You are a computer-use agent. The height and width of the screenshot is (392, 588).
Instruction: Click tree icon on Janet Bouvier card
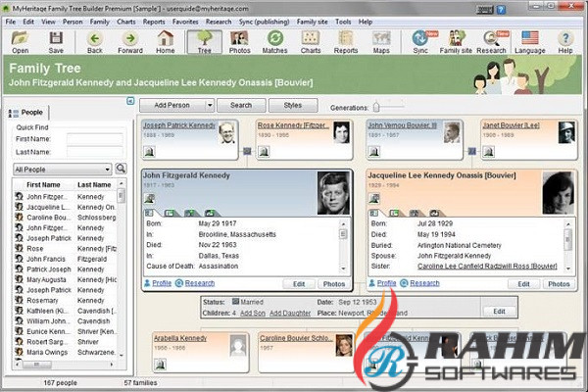pos(488,152)
